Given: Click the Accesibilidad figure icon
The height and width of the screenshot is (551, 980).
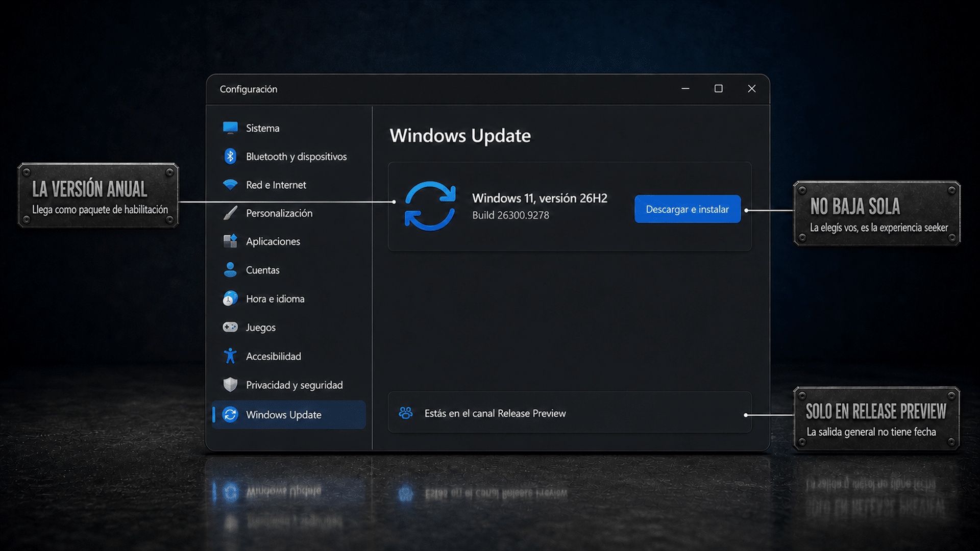Looking at the screenshot, I should click(x=230, y=356).
